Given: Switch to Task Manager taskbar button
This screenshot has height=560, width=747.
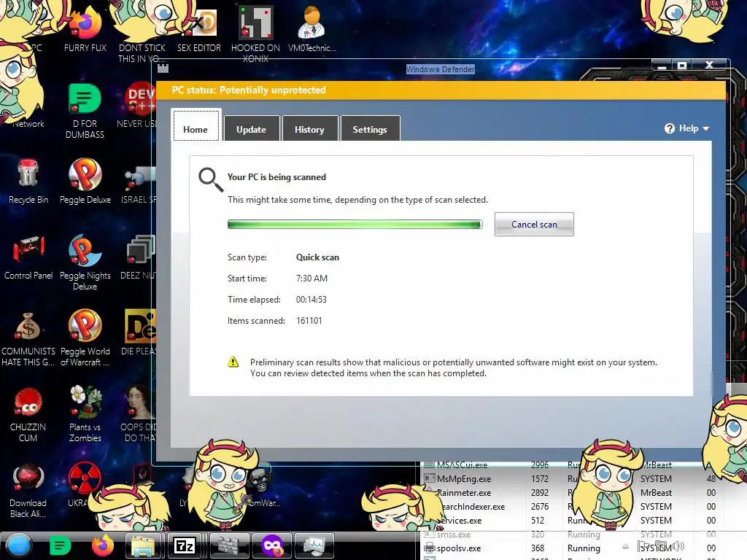Looking at the screenshot, I should pyautogui.click(x=314, y=546).
